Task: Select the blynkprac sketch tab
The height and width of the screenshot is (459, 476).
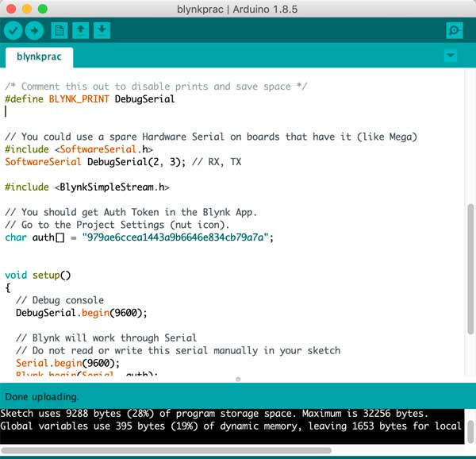Action: tap(39, 57)
